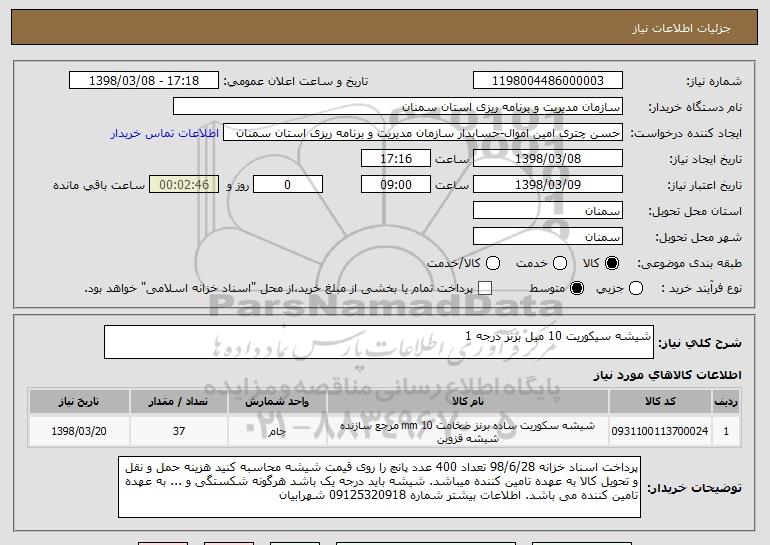Click the request creator name field
The image size is (770, 545).
pos(423,133)
